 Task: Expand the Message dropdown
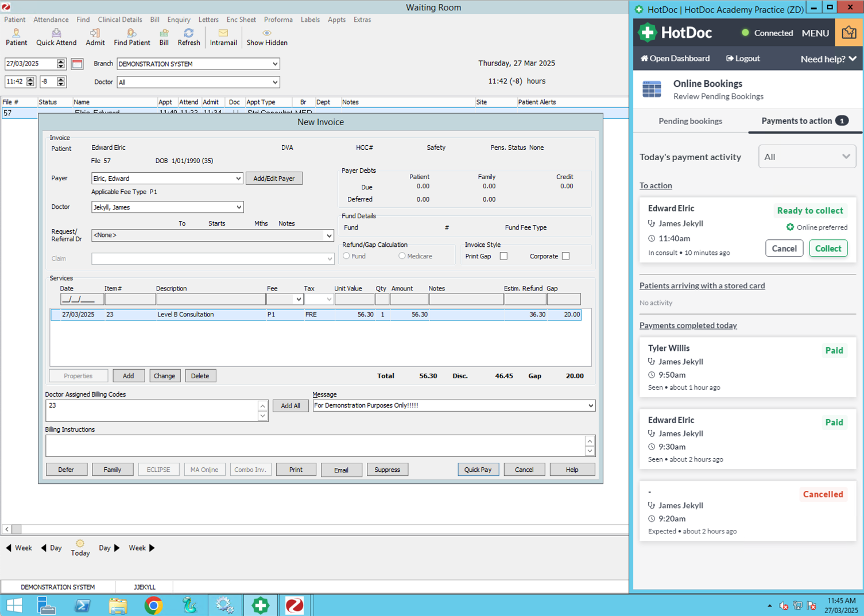(590, 405)
